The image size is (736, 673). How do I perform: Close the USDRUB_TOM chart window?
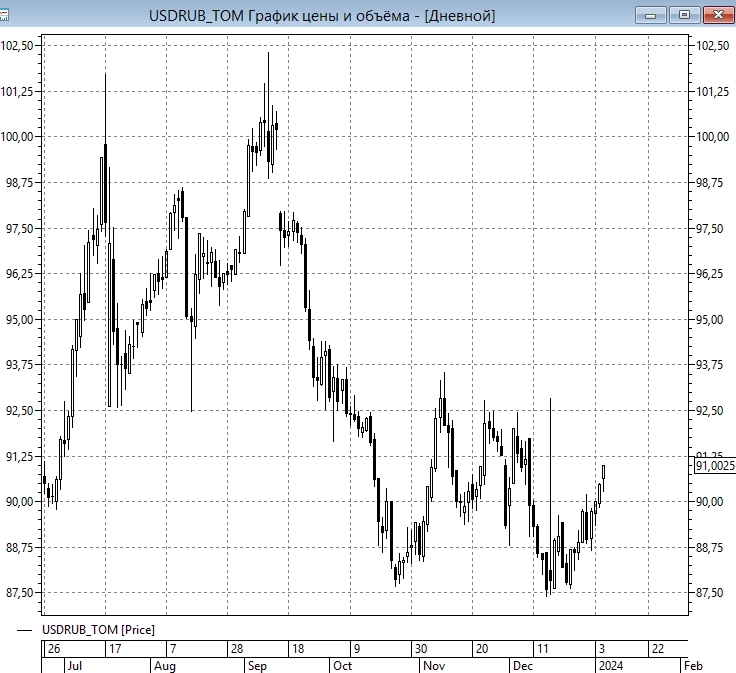coord(718,15)
